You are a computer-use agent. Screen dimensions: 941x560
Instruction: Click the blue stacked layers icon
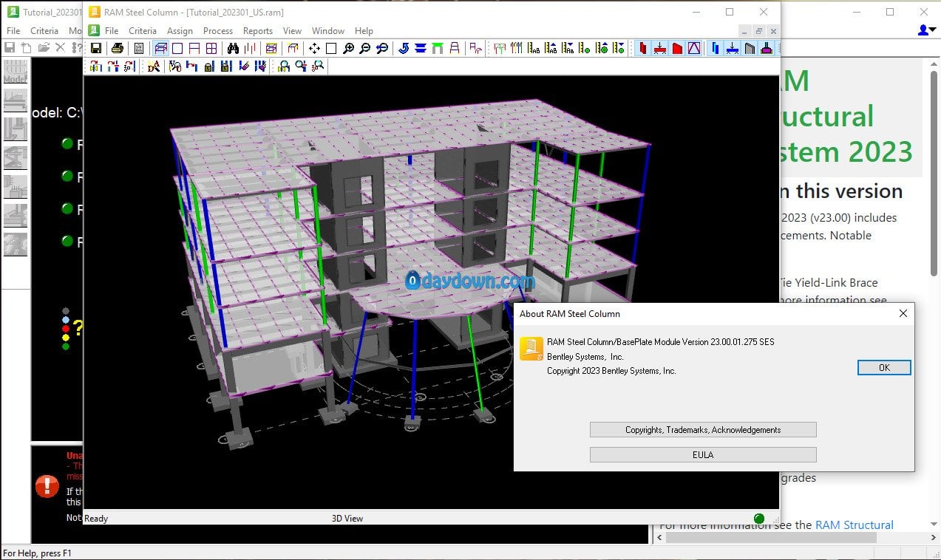pyautogui.click(x=421, y=48)
